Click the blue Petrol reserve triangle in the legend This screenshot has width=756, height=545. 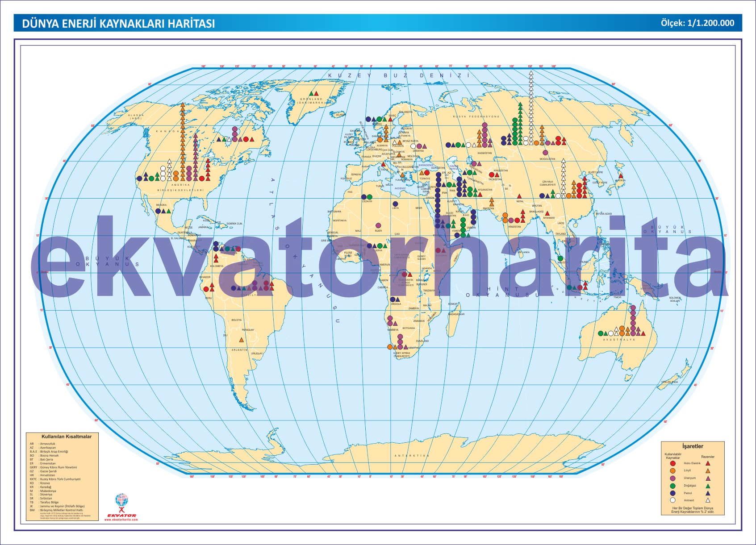click(708, 493)
